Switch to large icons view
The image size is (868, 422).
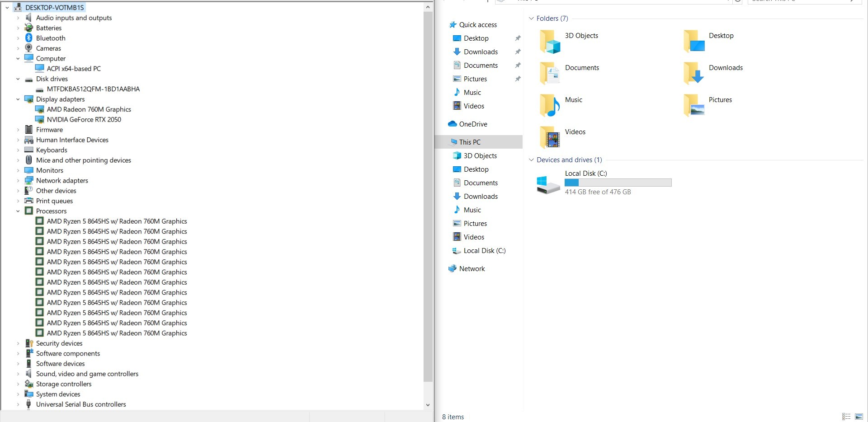point(859,417)
